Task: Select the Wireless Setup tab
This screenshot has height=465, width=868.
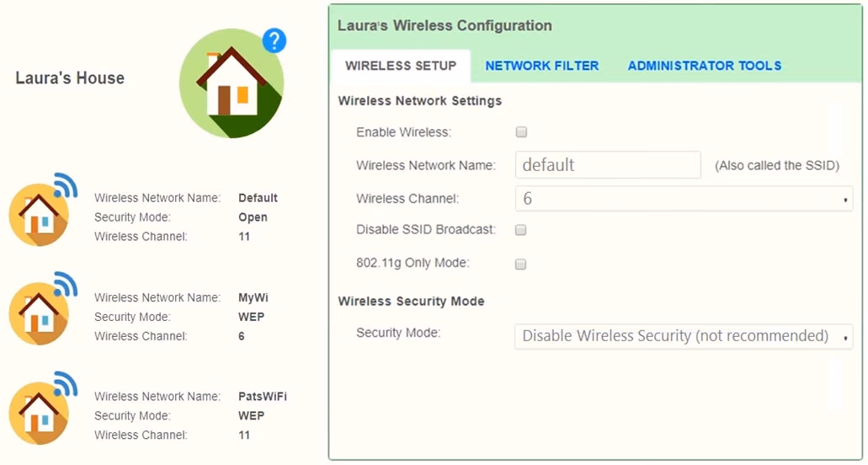Action: pyautogui.click(x=401, y=66)
